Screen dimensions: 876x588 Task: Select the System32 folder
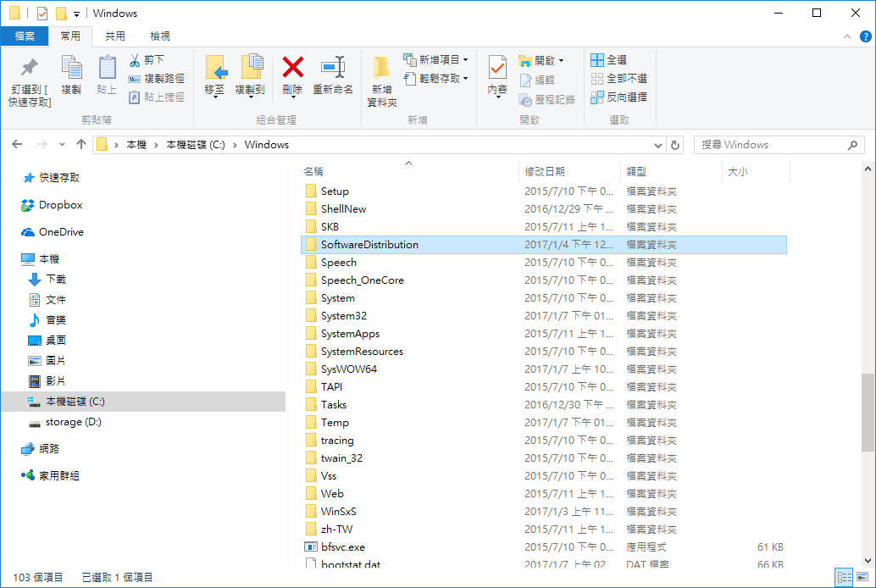coord(544,316)
